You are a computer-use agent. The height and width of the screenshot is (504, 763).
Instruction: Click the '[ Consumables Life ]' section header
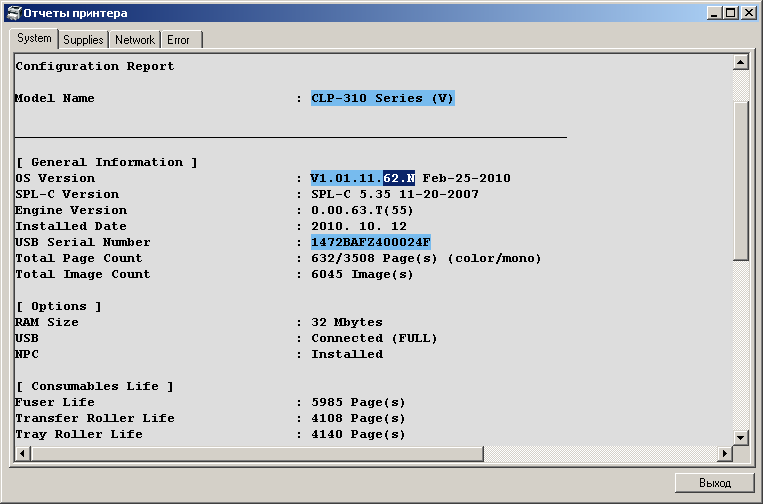[x=94, y=386]
